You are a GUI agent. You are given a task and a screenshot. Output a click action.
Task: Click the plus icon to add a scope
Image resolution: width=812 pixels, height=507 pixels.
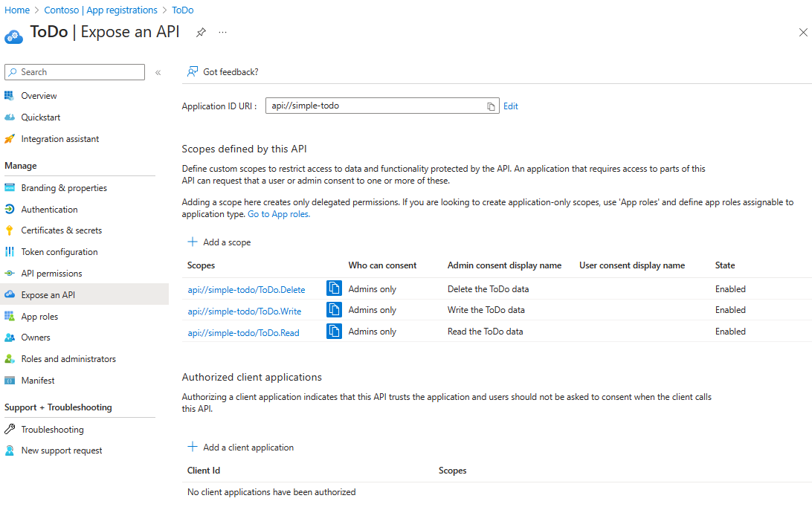click(193, 242)
